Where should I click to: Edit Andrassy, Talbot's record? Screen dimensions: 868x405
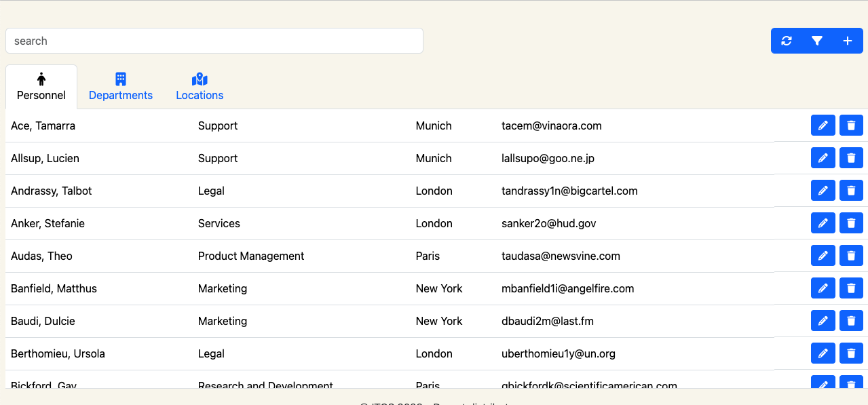pos(823,190)
